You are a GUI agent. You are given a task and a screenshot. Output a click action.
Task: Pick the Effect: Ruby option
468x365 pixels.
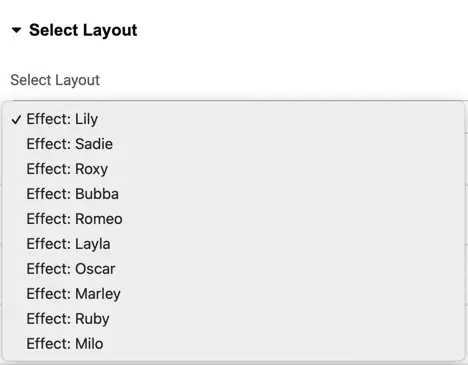point(233,319)
